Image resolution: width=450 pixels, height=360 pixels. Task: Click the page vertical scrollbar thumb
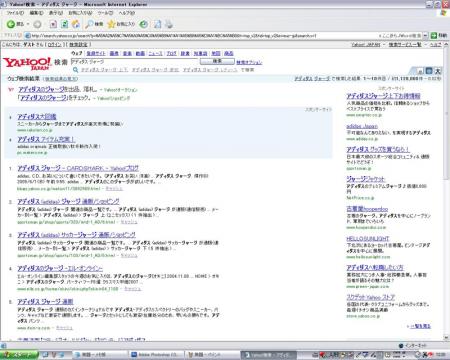446,115
